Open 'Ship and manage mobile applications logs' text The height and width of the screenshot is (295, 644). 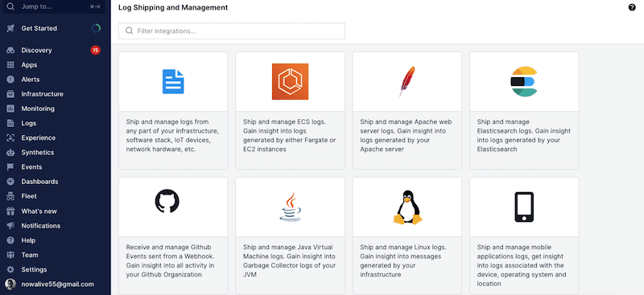(522, 265)
